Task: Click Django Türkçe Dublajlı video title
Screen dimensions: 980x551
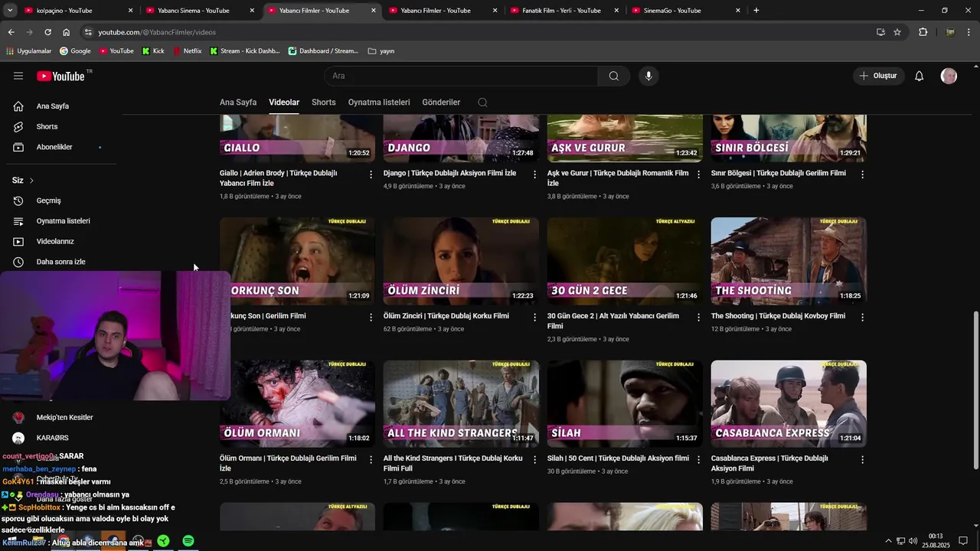Action: click(450, 173)
